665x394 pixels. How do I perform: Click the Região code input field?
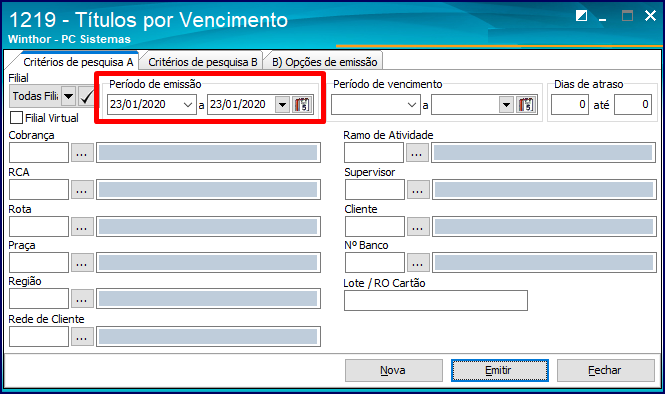click(x=39, y=299)
